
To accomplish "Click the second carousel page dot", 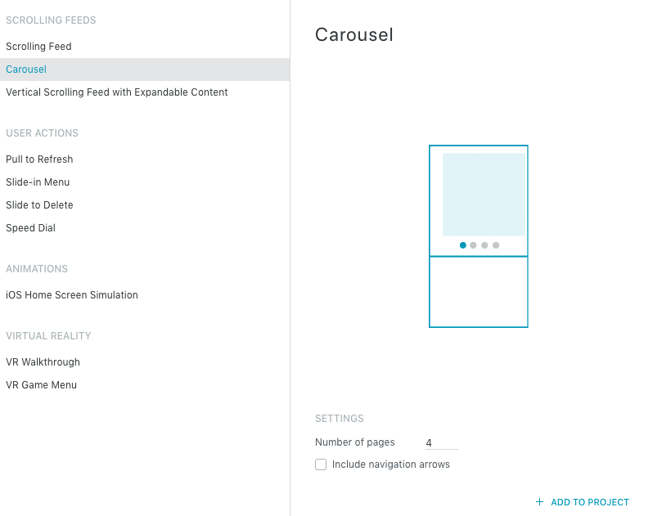I will pos(474,245).
